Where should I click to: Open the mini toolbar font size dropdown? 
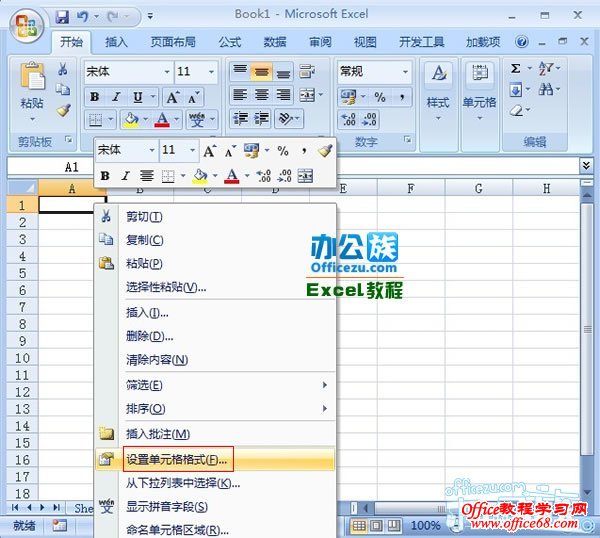point(192,150)
